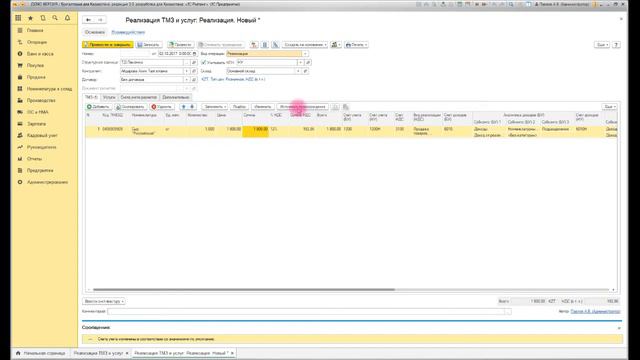The image size is (640, 360).
Task: Move row down with arrow icon
Action: [192, 107]
